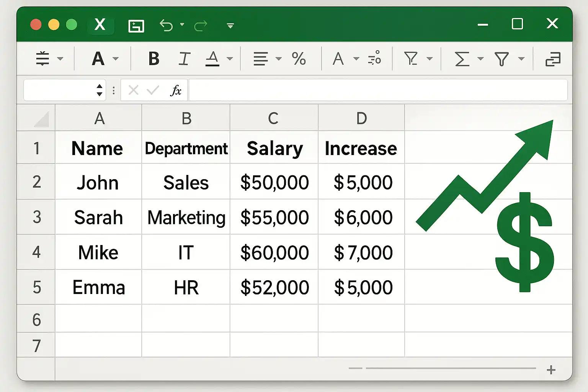The width and height of the screenshot is (588, 392).
Task: Select the "Department" header cell
Action: (186, 148)
